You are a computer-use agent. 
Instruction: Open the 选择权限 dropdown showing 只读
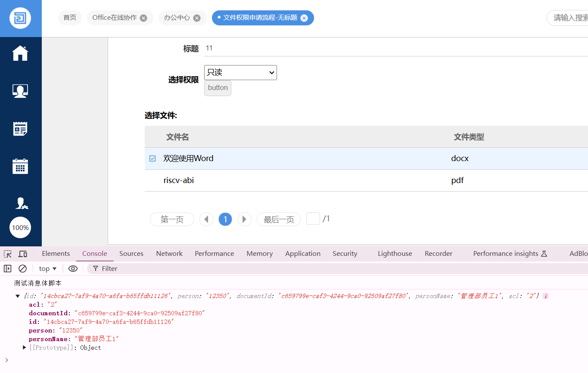coord(240,72)
